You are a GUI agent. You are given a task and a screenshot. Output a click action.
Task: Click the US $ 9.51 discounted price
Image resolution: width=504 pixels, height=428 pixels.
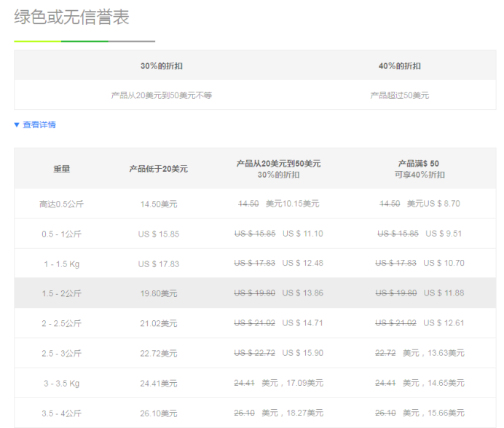[444, 234]
